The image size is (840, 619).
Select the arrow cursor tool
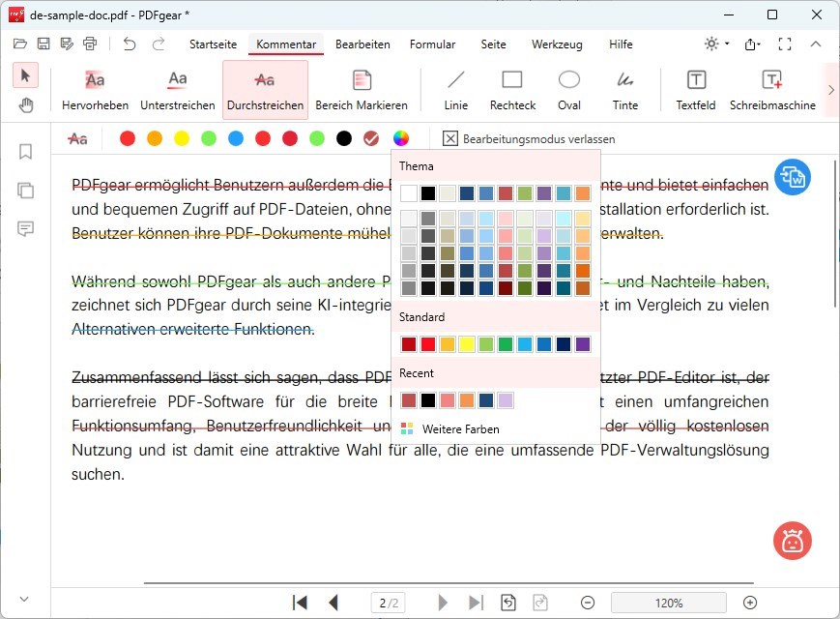coord(25,75)
